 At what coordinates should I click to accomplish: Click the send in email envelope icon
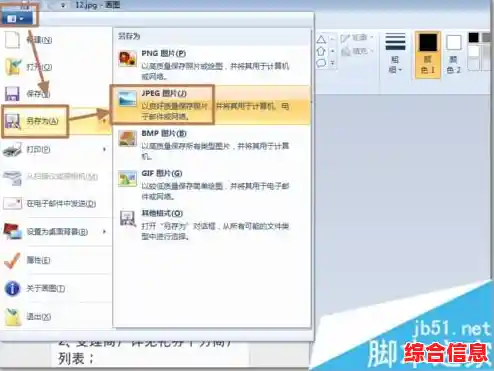pos(13,203)
